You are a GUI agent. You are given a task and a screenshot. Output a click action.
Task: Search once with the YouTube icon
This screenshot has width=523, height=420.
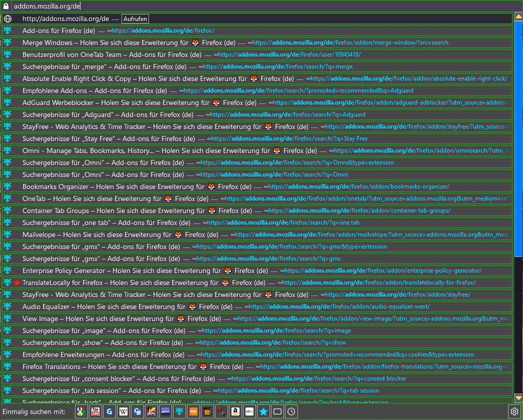(x=95, y=411)
